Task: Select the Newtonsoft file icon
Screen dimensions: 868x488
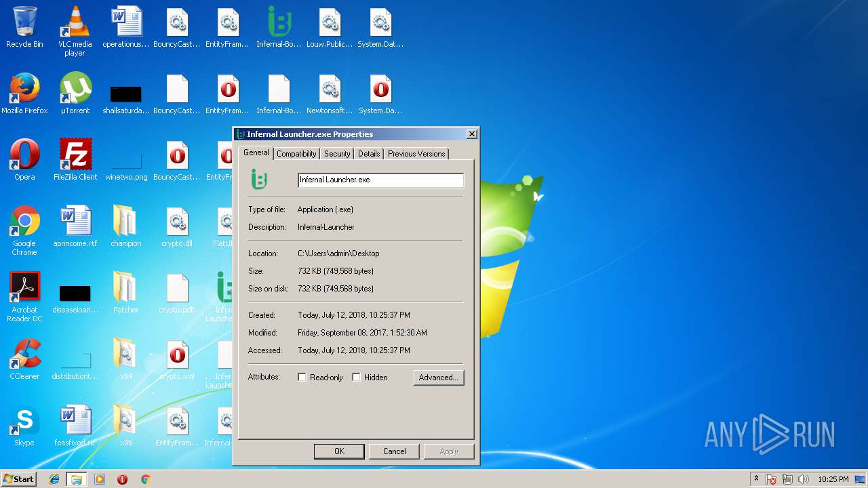Action: click(330, 94)
